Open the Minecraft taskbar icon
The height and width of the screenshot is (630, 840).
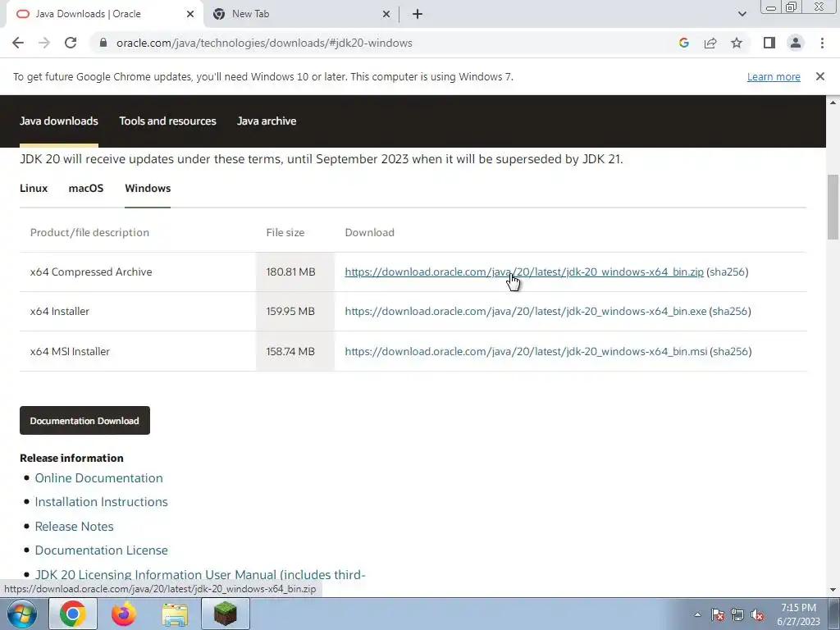click(226, 614)
